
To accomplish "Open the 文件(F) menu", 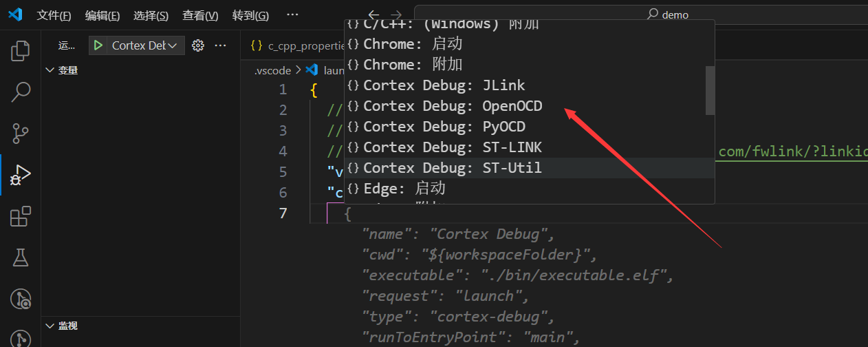I will tap(54, 15).
